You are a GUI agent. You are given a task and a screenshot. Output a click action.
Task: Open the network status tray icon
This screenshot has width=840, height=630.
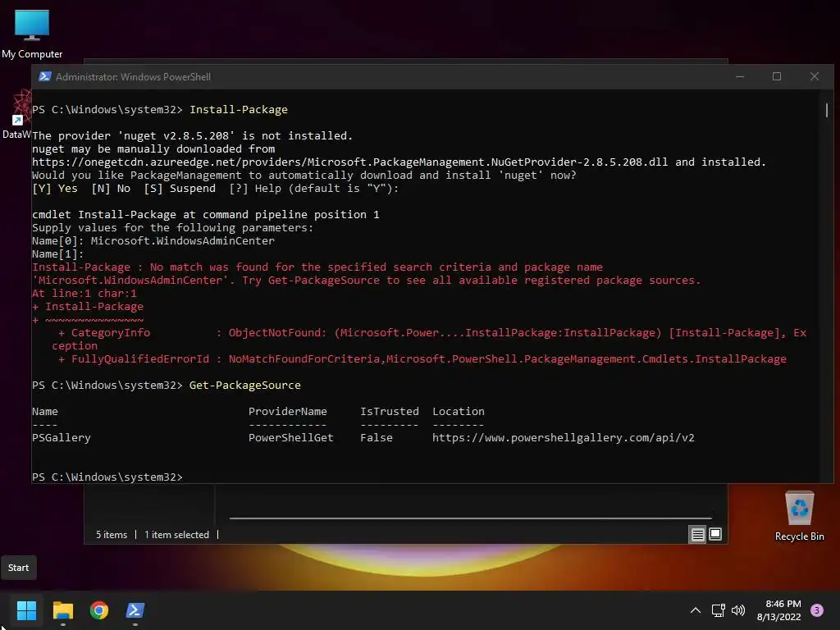[718, 610]
